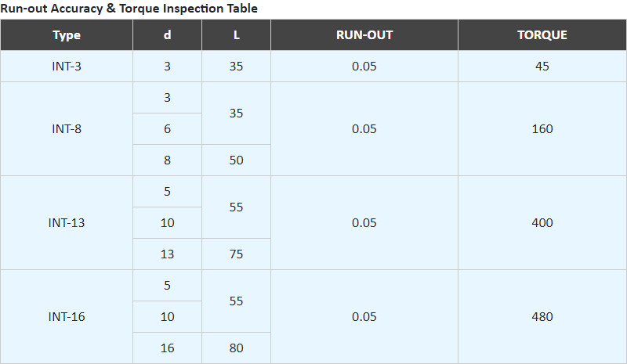627x364 pixels.
Task: Click the L value 50 cell
Action: [236, 160]
